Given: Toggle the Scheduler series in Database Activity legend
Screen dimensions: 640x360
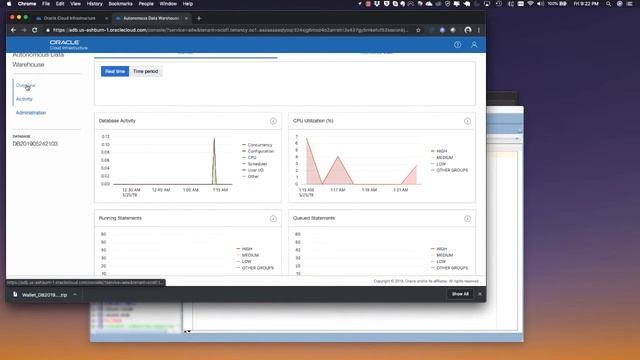Looking at the screenshot, I should click(x=255, y=164).
